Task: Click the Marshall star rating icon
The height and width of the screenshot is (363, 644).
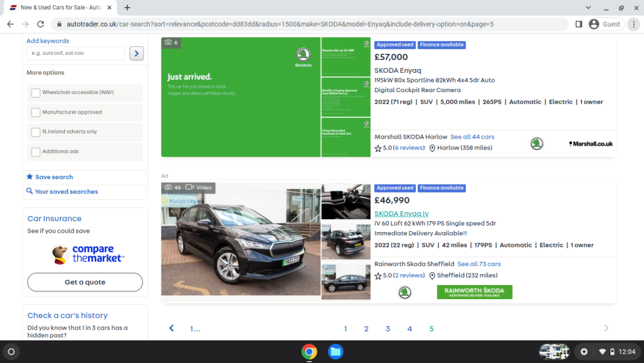Action: point(378,148)
